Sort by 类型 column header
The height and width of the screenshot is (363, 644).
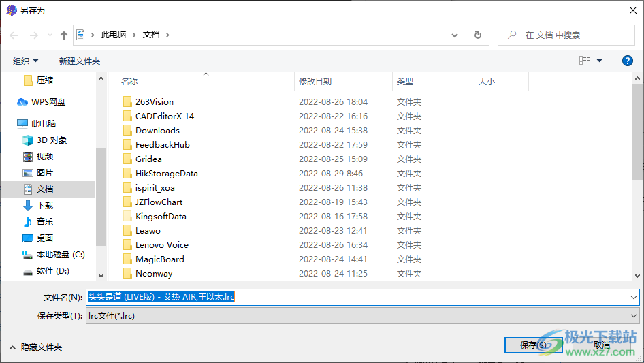click(404, 82)
